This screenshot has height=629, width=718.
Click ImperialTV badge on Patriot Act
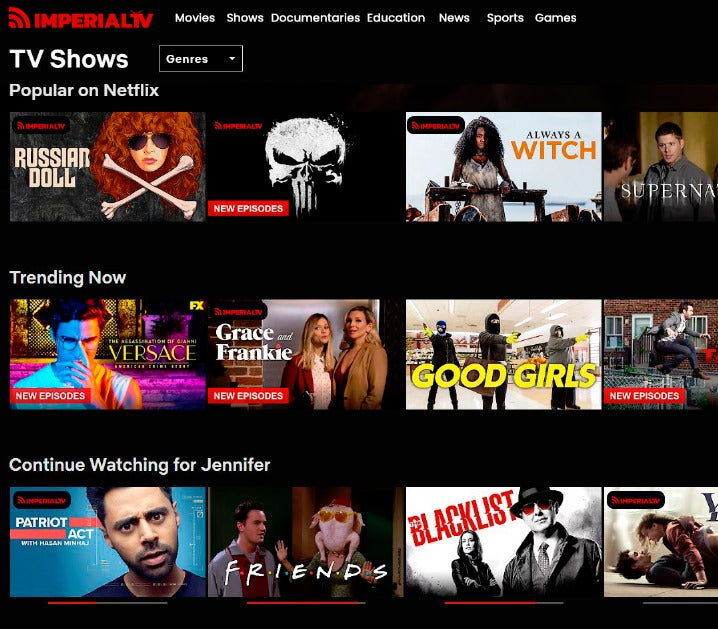click(x=42, y=500)
